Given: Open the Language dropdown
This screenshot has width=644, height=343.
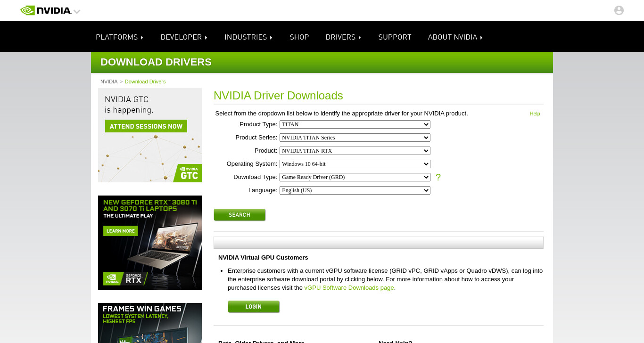Looking at the screenshot, I should point(355,190).
